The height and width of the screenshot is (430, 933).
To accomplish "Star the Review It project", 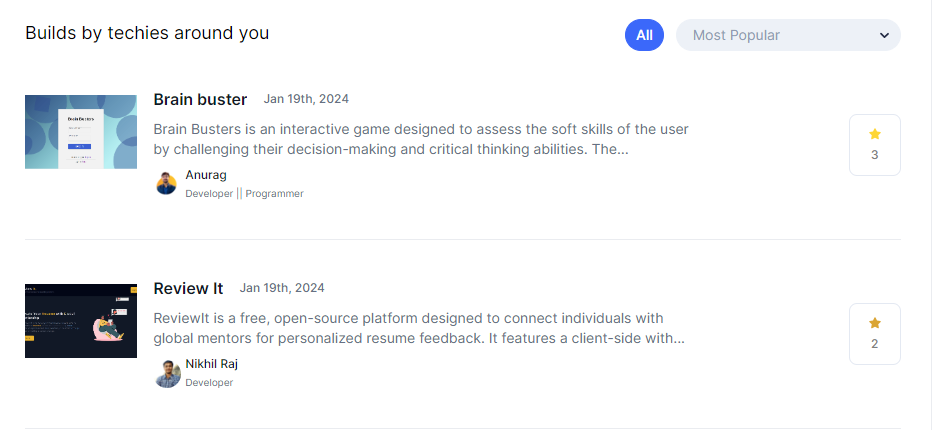I will tap(875, 323).
